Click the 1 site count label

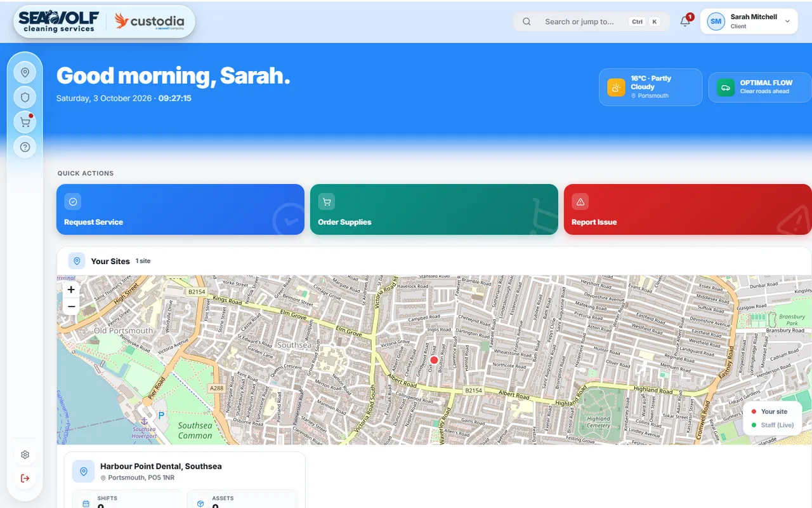(143, 261)
